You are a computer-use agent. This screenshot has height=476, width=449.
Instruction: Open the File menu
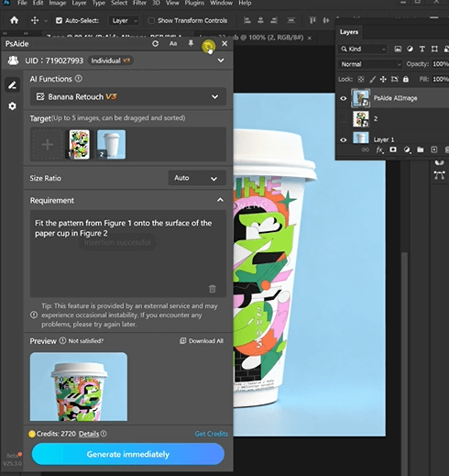pyautogui.click(x=22, y=3)
